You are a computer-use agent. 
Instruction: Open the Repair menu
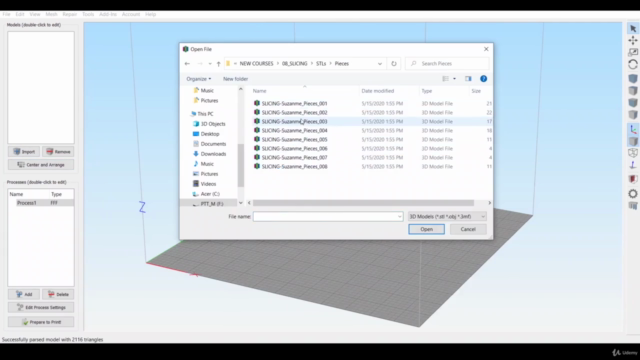(x=70, y=14)
